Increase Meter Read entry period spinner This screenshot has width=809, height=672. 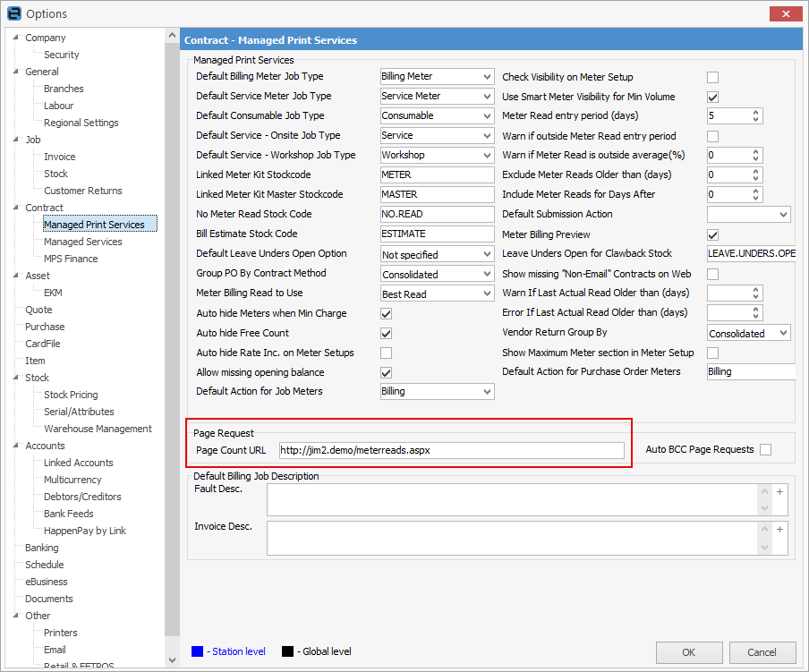755,113
